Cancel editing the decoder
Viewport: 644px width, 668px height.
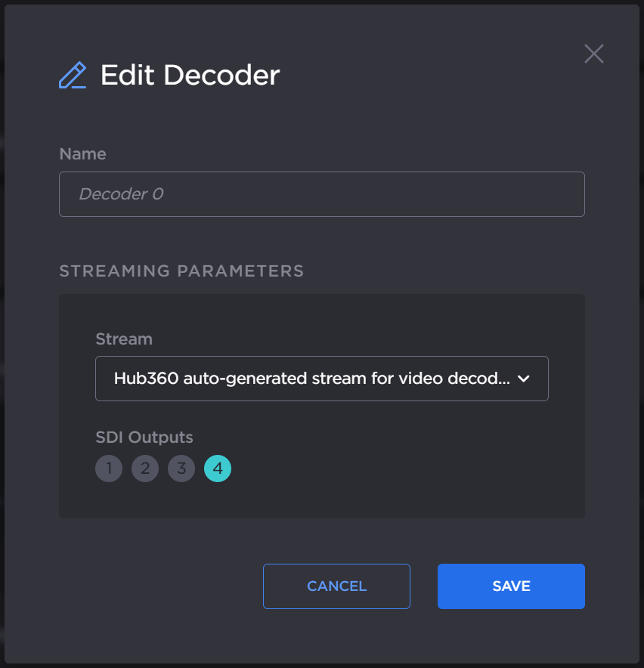pyautogui.click(x=336, y=586)
